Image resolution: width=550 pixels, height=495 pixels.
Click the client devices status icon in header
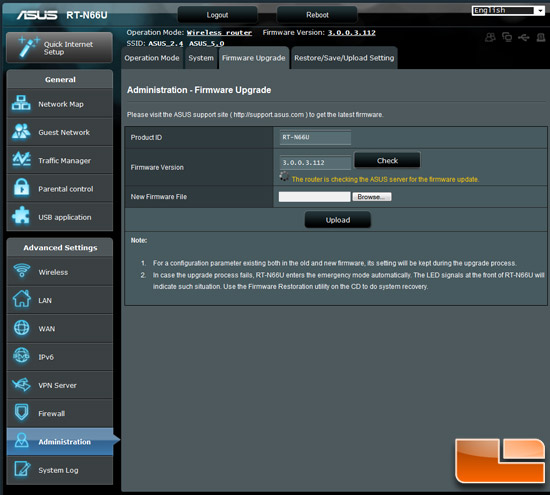pyautogui.click(x=507, y=37)
